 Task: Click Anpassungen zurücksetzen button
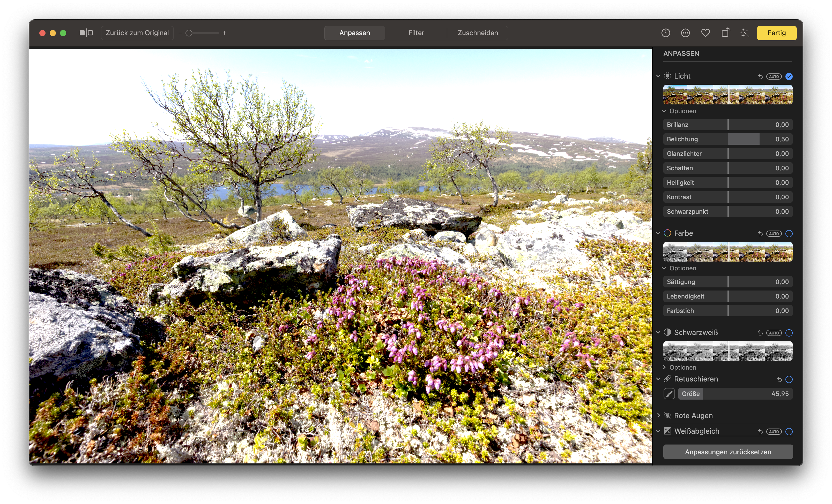[728, 452]
